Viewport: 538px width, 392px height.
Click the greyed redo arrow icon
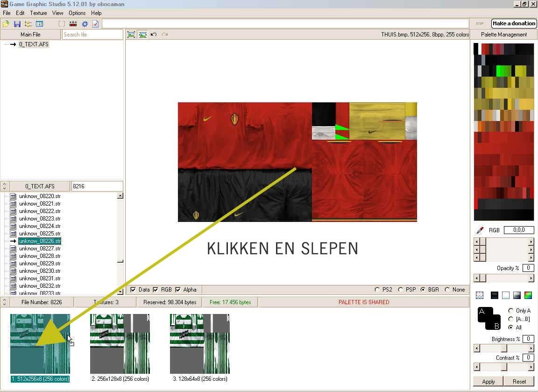(165, 34)
